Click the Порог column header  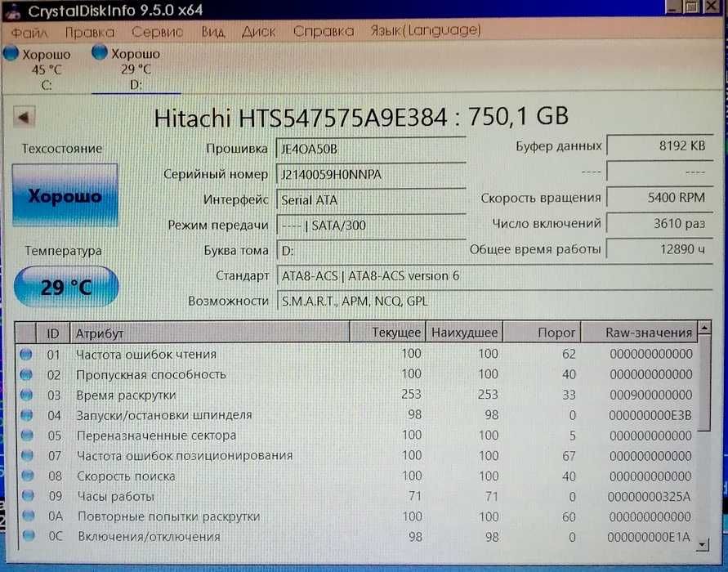tap(542, 332)
